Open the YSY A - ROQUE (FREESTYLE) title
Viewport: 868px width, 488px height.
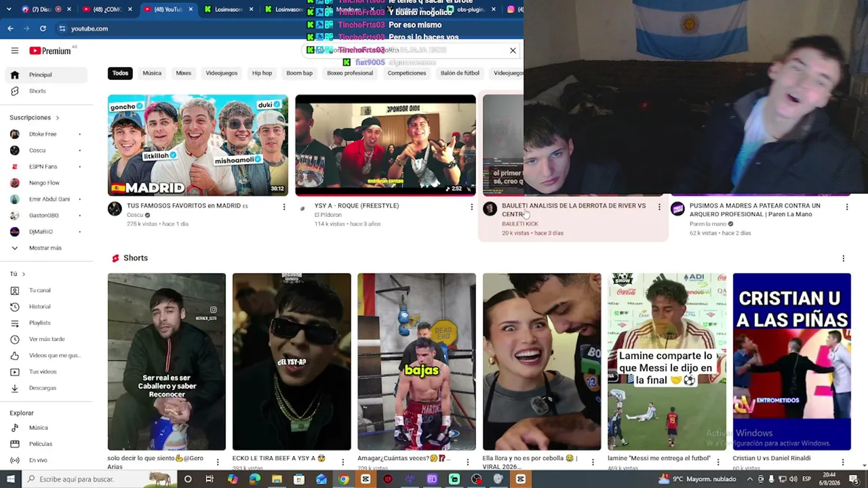tap(357, 206)
